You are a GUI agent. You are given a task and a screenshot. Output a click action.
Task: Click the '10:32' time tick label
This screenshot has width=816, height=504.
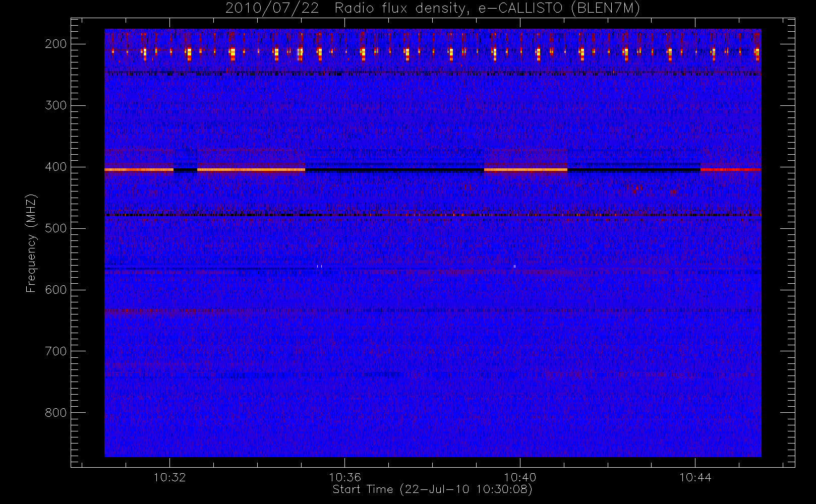click(x=170, y=477)
